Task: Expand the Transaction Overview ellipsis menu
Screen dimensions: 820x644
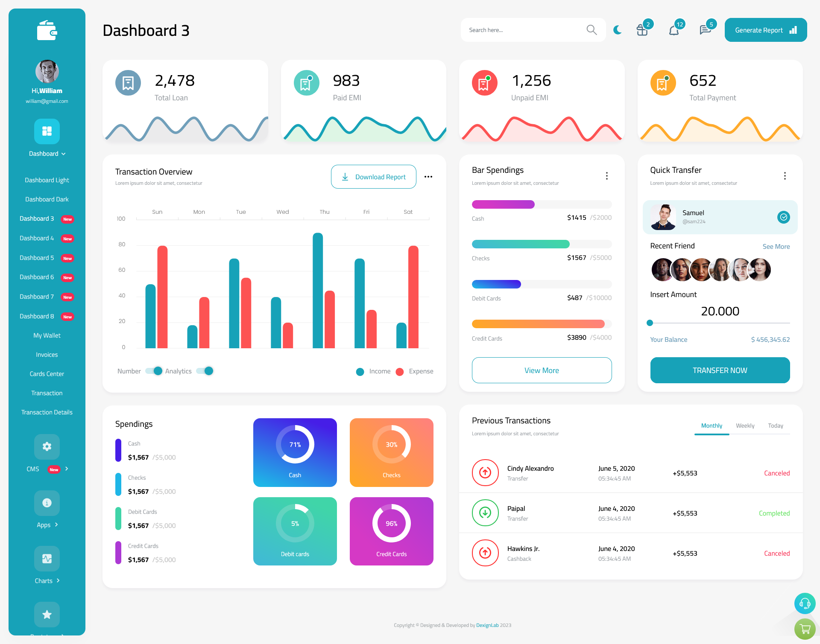Action: [x=429, y=176]
